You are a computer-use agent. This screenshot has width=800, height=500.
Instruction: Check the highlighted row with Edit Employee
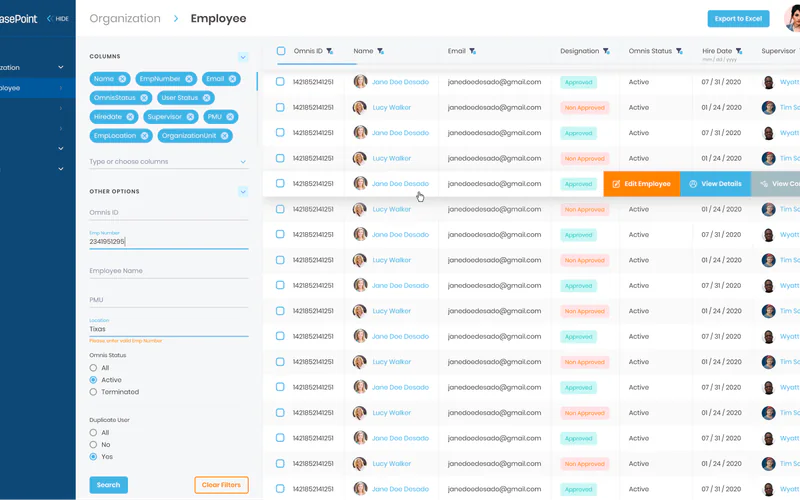(280, 183)
